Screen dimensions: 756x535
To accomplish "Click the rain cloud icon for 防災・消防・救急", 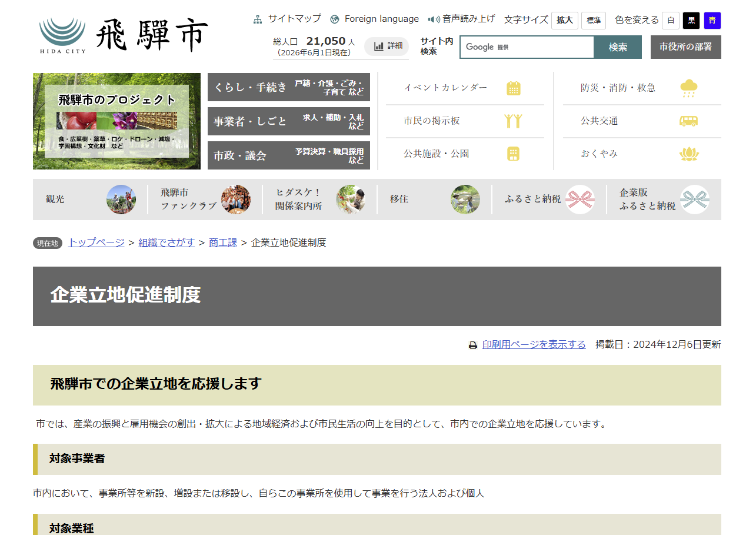I will pyautogui.click(x=689, y=88).
